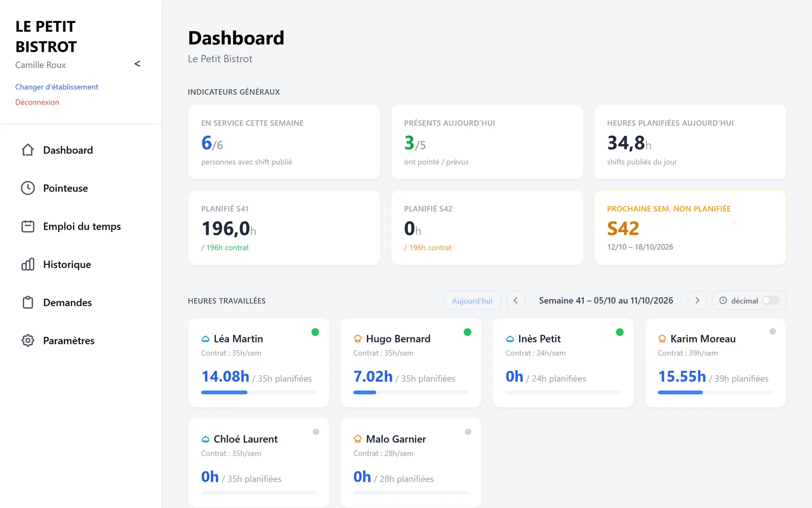This screenshot has width=812, height=508.
Task: Open the Prochaine sem. non planifiée card
Action: [x=690, y=228]
